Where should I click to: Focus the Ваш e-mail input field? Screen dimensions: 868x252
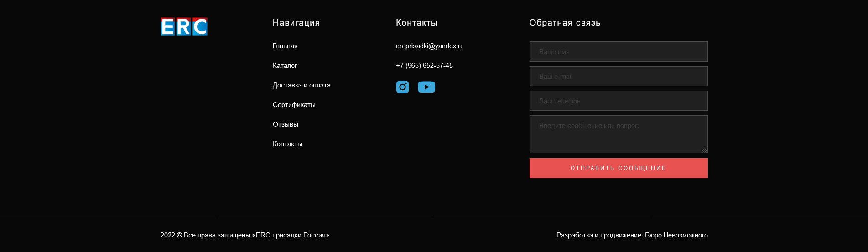coord(619,76)
